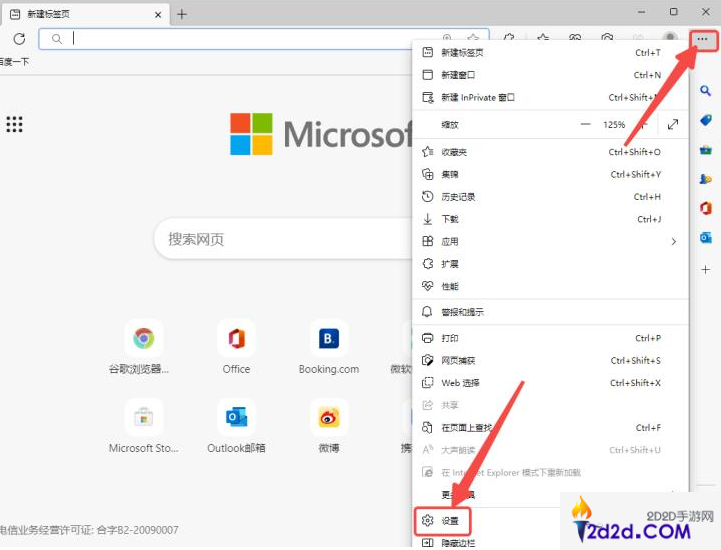
Task: Click the full screen zoom arrow icon
Action: tap(673, 124)
